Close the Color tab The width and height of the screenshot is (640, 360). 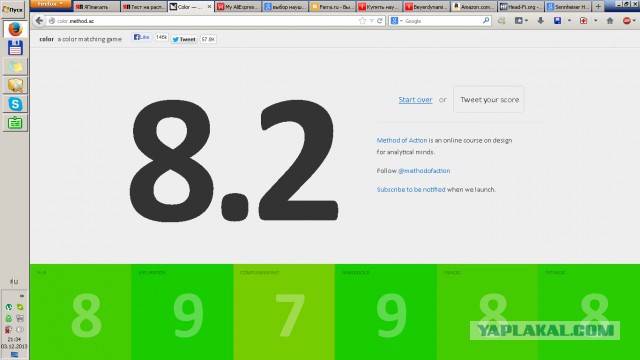coord(209,7)
